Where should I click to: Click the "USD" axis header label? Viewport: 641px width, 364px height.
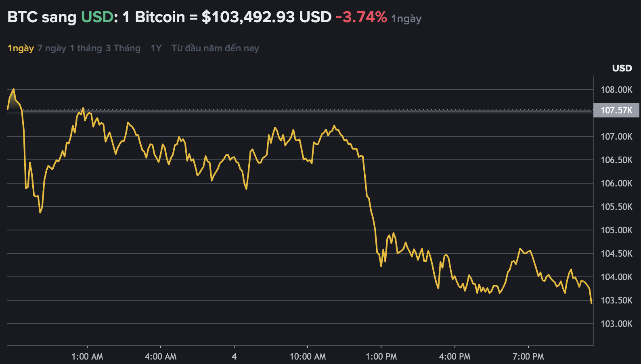[x=622, y=68]
